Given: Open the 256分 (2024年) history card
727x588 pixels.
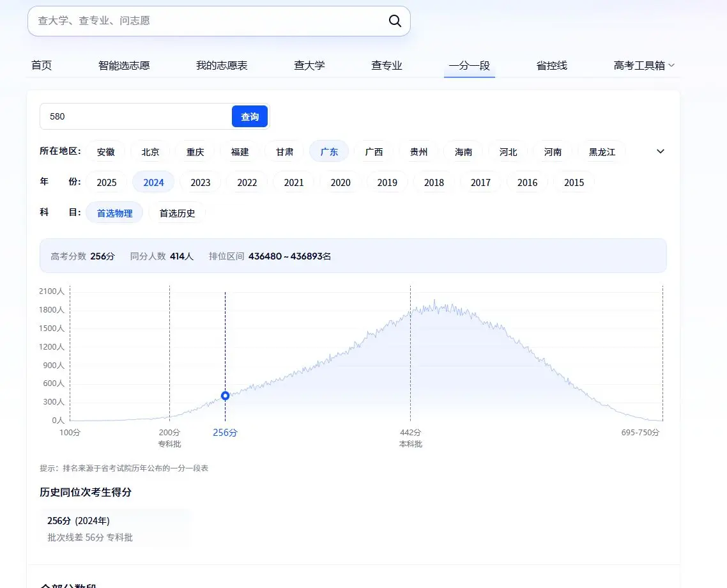Looking at the screenshot, I should point(115,529).
